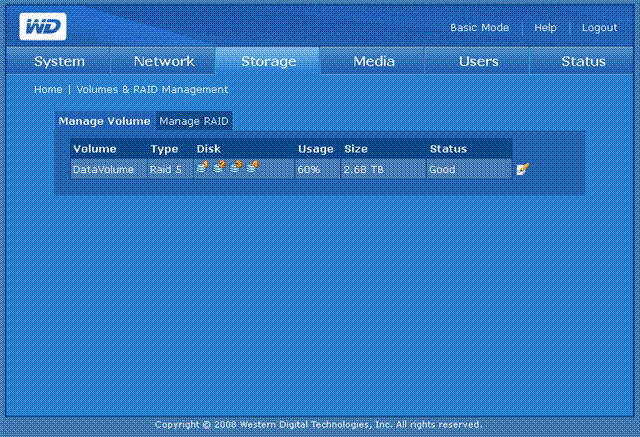
Task: Click the WD logo
Action: click(x=43, y=27)
